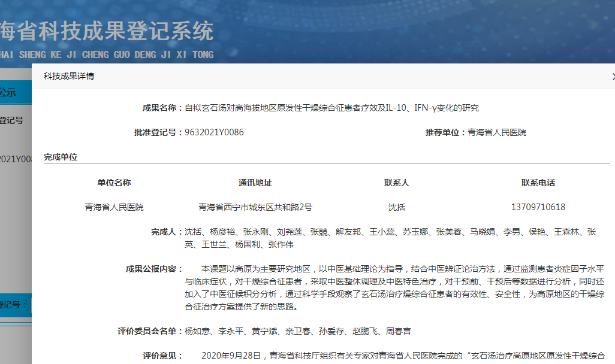Click 青海省人民医院 in the unit table row

114,207
